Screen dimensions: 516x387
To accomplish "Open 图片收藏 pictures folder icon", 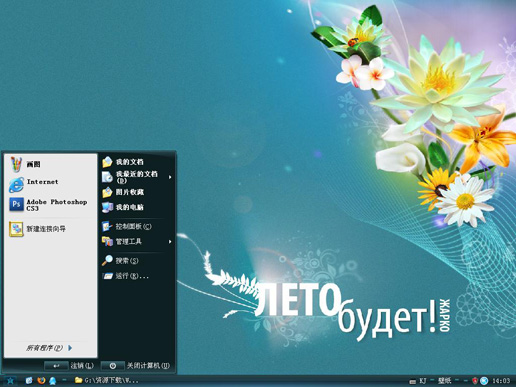I will pos(107,192).
